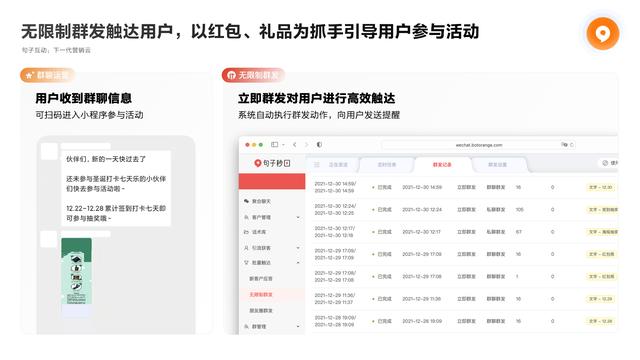Image resolution: width=640 pixels, height=360 pixels.
Task: Select 新客户应答 submenu item
Action: tap(261, 278)
